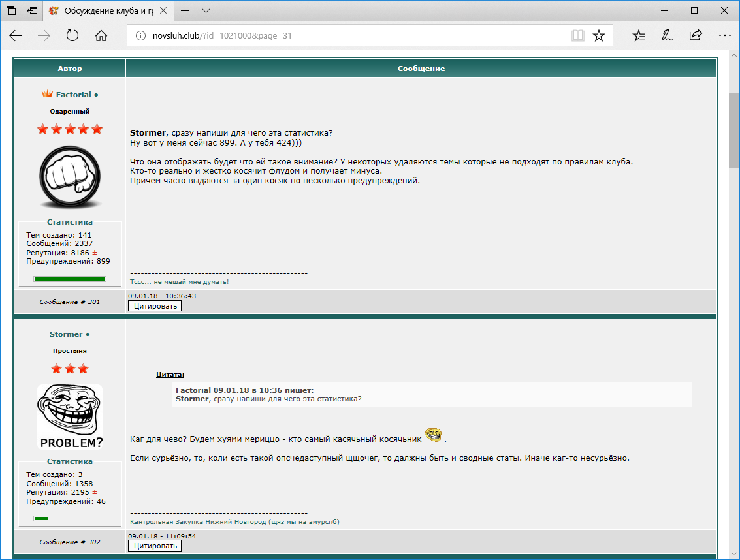Click the Share page icon
The height and width of the screenshot is (560, 740).
tap(696, 35)
